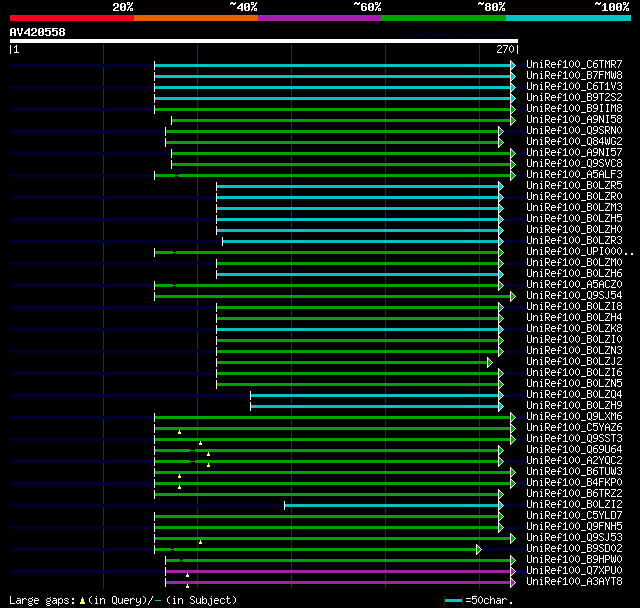
Task: Select the UniRef100_B0LZH4 label
Action: 574,318
